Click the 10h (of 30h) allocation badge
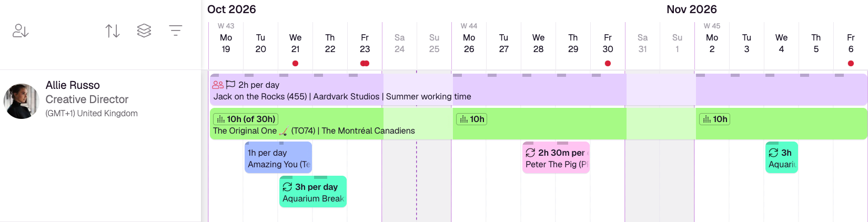Viewport: 868px width, 222px height. point(246,119)
